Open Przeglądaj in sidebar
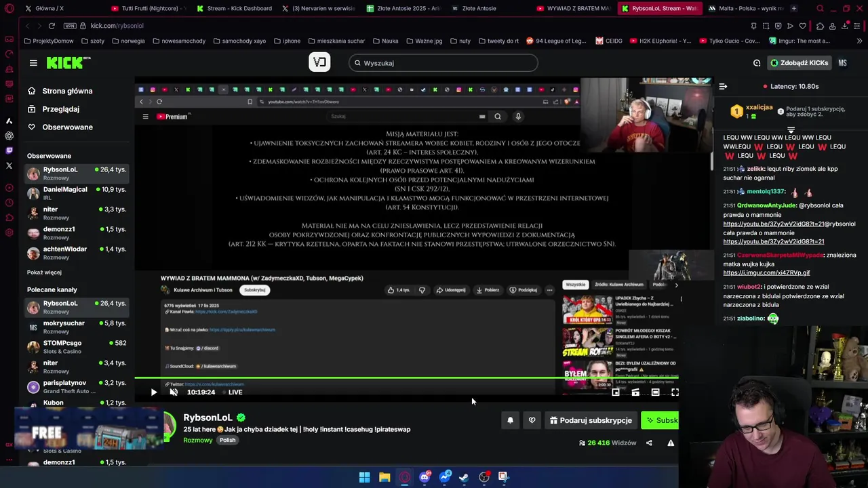 (60, 109)
